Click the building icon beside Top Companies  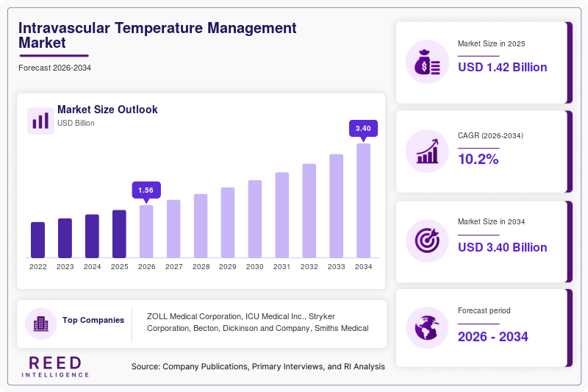(41, 324)
